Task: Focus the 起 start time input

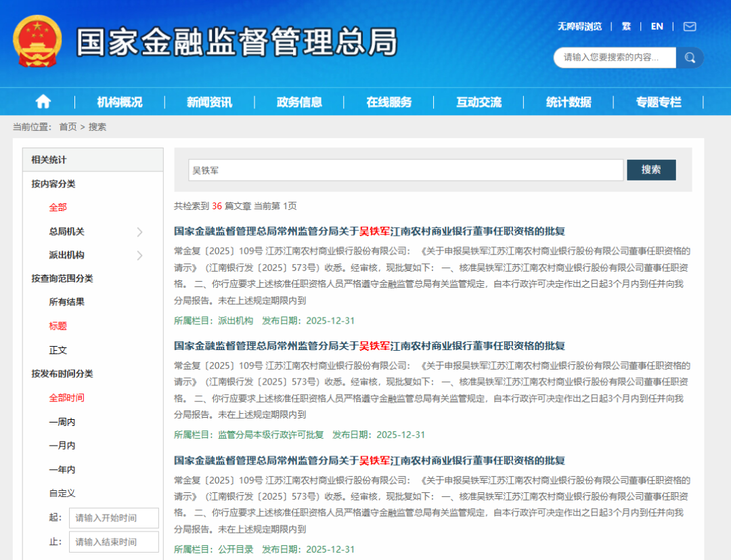Action: click(x=114, y=518)
